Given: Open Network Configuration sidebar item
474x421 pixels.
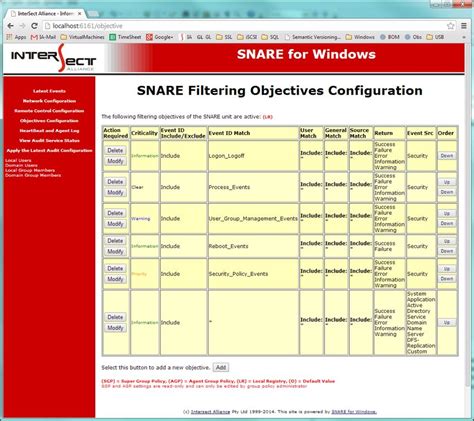Looking at the screenshot, I should pos(49,101).
